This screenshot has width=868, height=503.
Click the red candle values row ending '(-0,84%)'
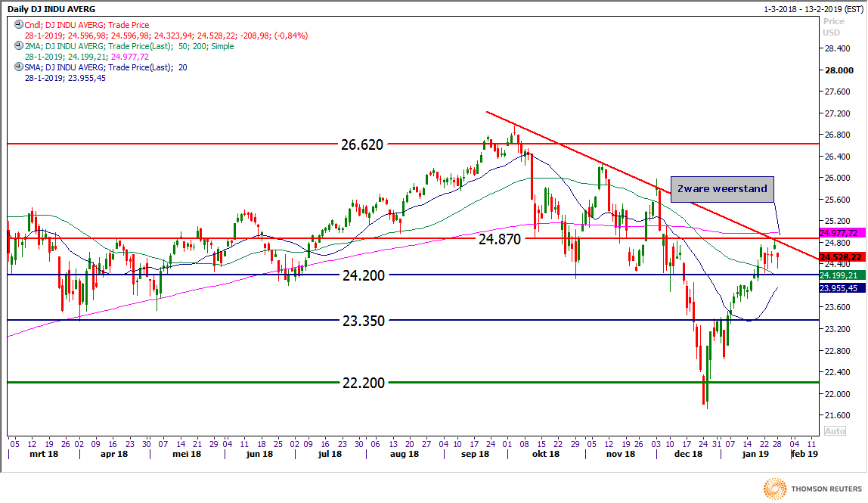point(166,36)
